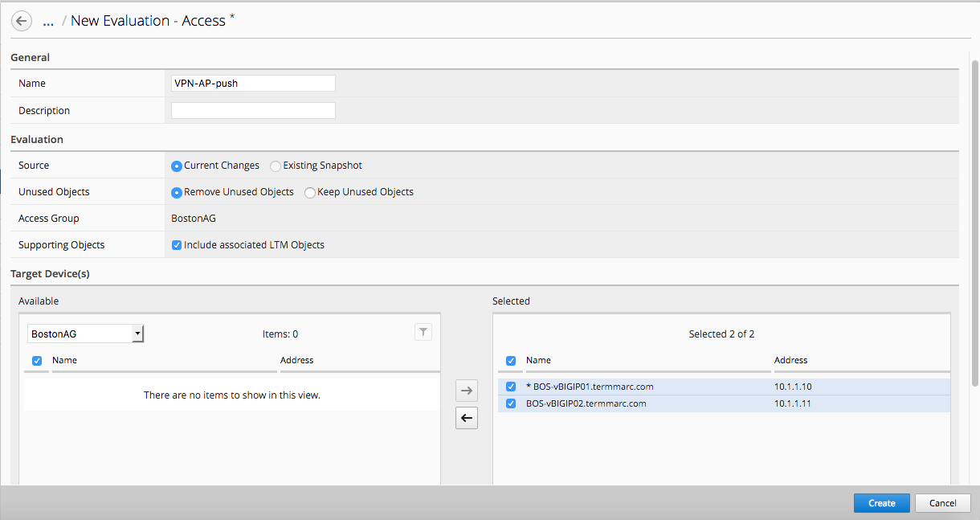Go back using the circled arrow icon

pyautogui.click(x=22, y=21)
